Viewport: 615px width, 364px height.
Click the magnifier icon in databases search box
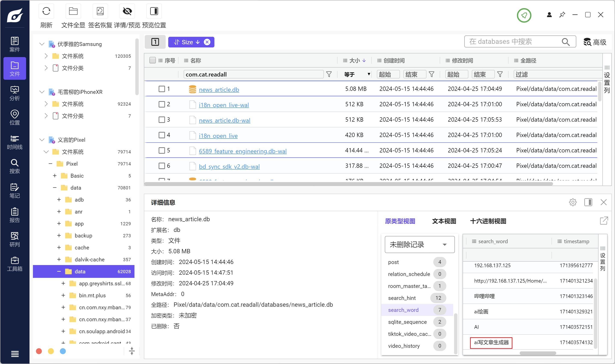566,42
